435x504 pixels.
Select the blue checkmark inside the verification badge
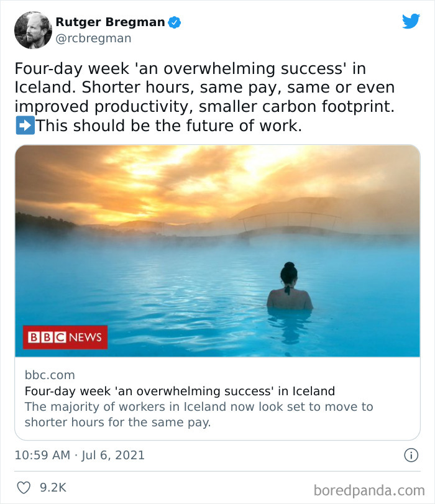click(x=176, y=21)
